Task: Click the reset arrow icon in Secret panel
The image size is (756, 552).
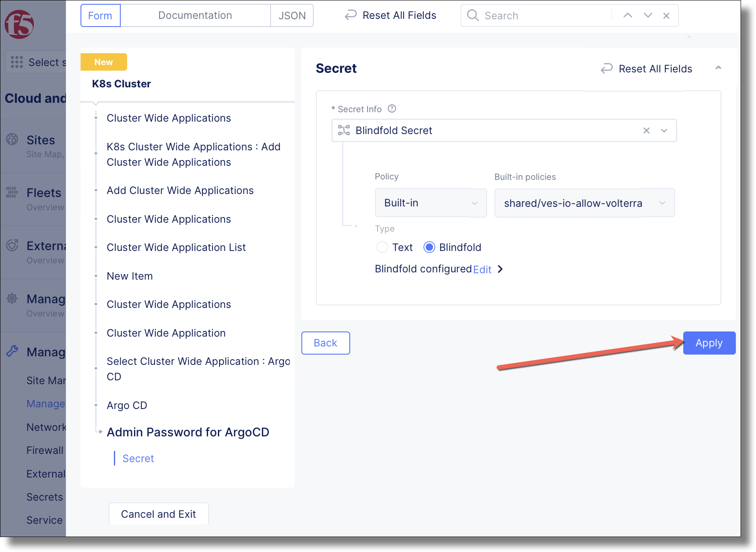Action: (x=607, y=69)
